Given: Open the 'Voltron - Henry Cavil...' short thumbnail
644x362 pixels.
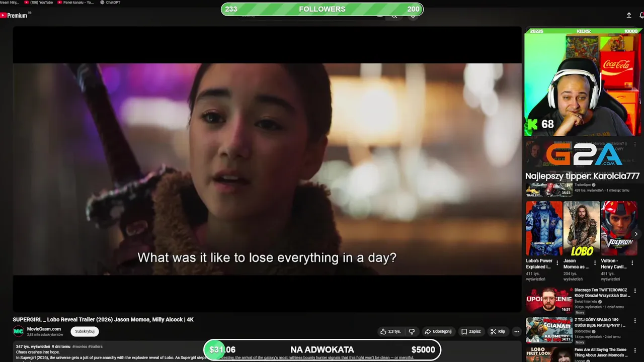Looking at the screenshot, I should [619, 229].
